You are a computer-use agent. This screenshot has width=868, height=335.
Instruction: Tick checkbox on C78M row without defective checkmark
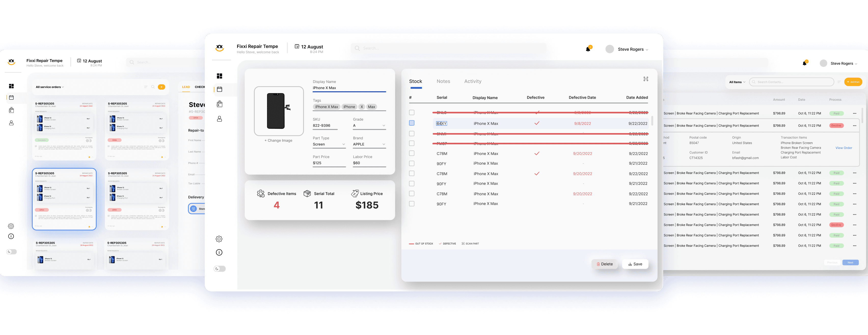coord(411,194)
